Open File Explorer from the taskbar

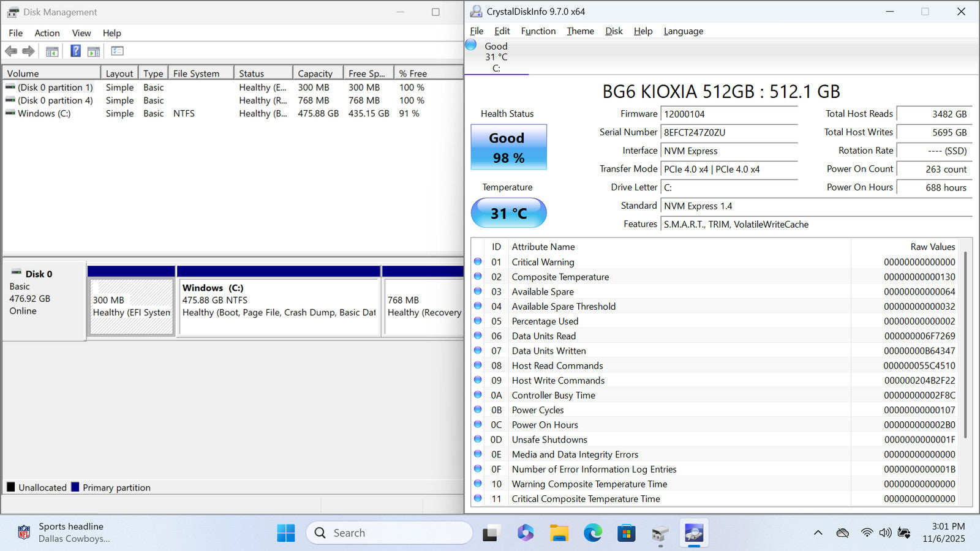(559, 533)
